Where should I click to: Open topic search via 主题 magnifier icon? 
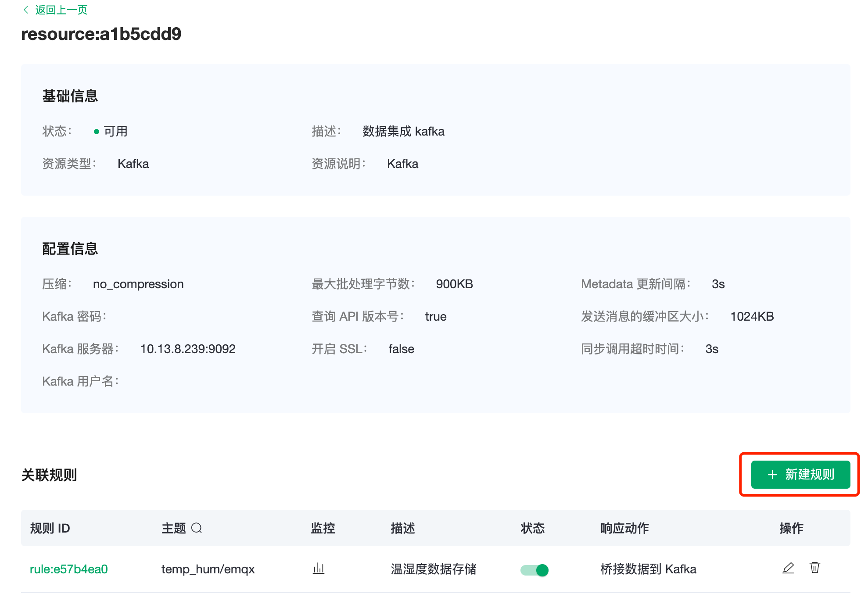[197, 528]
